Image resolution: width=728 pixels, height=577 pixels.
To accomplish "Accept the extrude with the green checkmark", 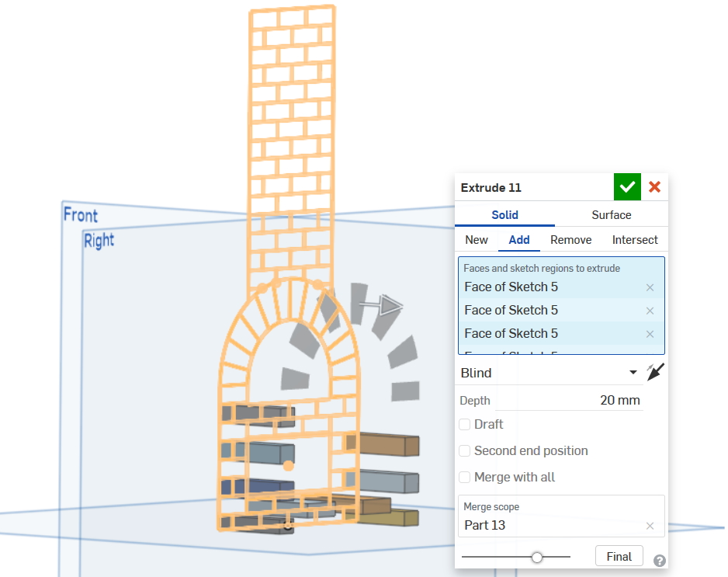I will coord(627,187).
